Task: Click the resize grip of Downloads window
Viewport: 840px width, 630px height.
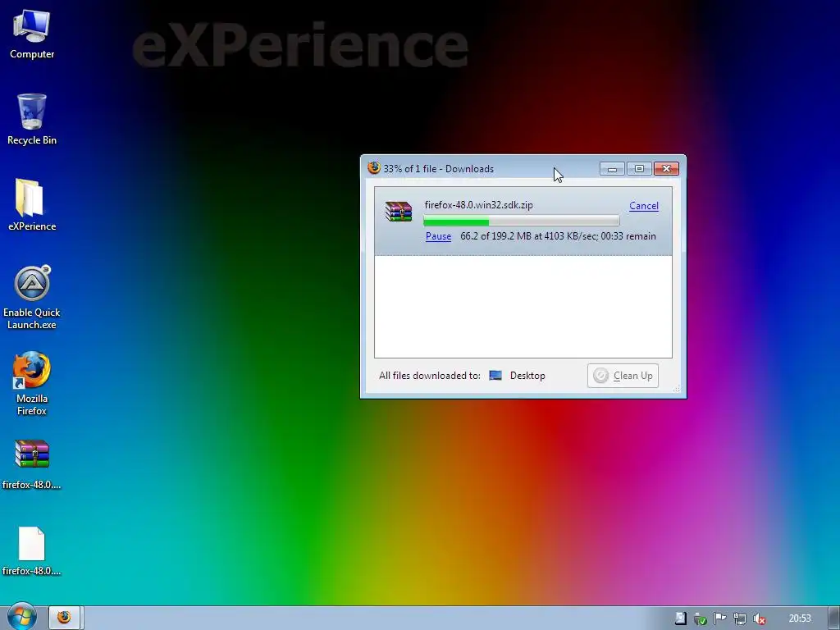Action: click(x=677, y=389)
